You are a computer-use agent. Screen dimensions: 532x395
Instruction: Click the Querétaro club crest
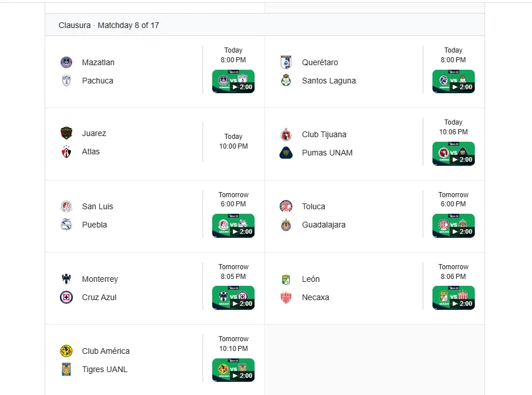pyautogui.click(x=286, y=62)
